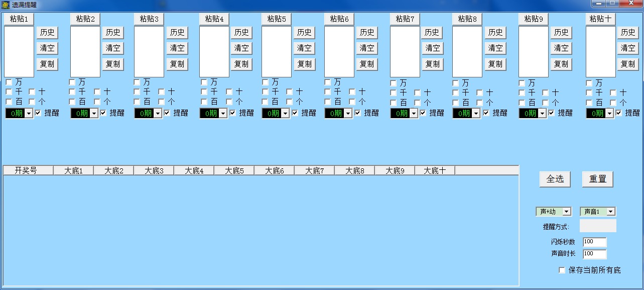Select the 大底5 column header

coord(234,170)
